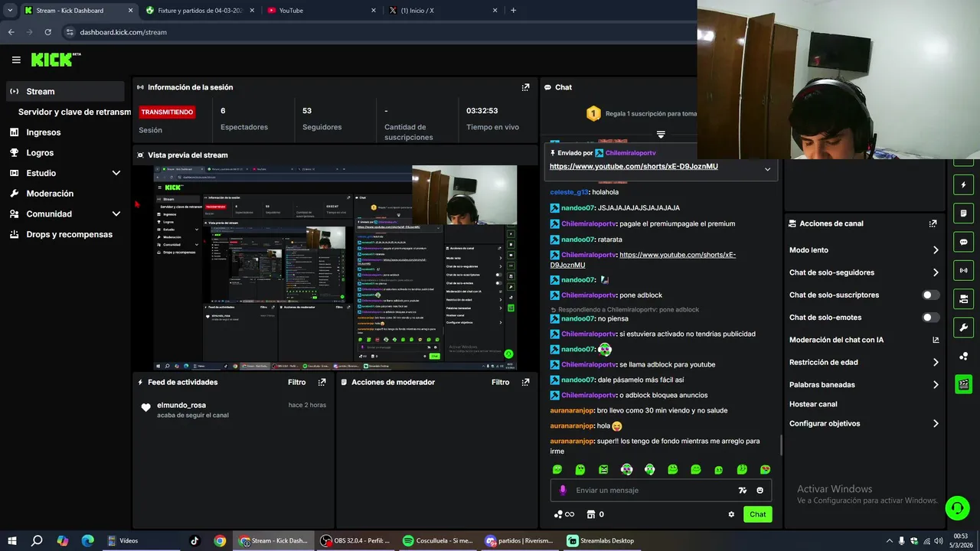Click the first green emote in quick emote row
This screenshot has width=980, height=551.
pyautogui.click(x=557, y=469)
